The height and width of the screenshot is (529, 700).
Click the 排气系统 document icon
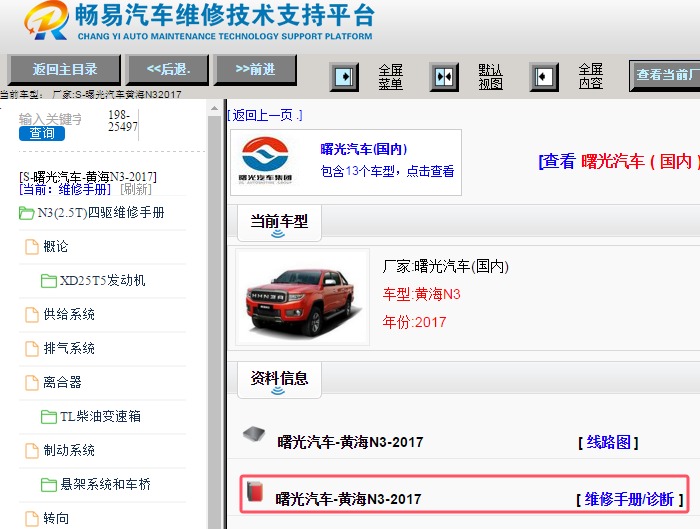[x=32, y=348]
